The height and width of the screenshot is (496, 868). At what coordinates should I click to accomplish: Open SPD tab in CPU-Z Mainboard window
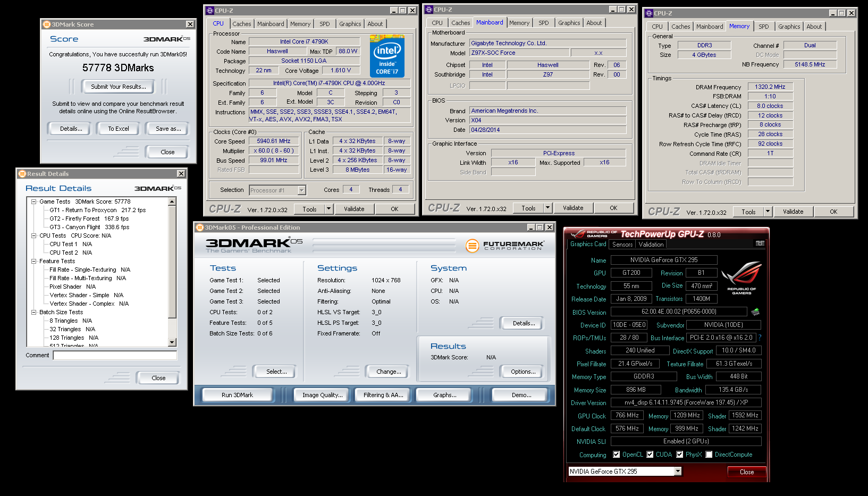(x=544, y=23)
